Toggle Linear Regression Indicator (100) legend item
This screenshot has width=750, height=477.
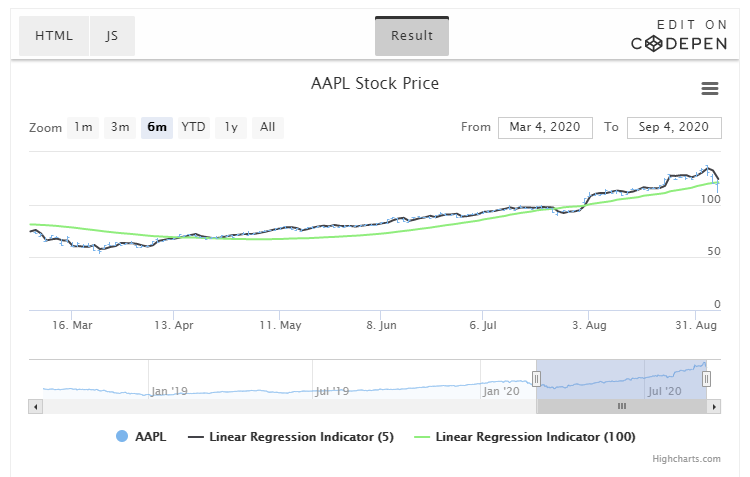point(525,436)
